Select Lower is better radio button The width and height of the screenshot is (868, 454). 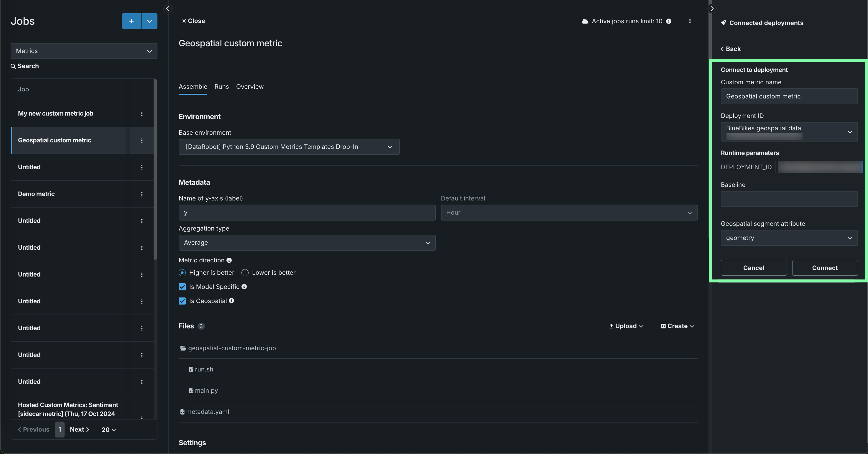click(245, 273)
